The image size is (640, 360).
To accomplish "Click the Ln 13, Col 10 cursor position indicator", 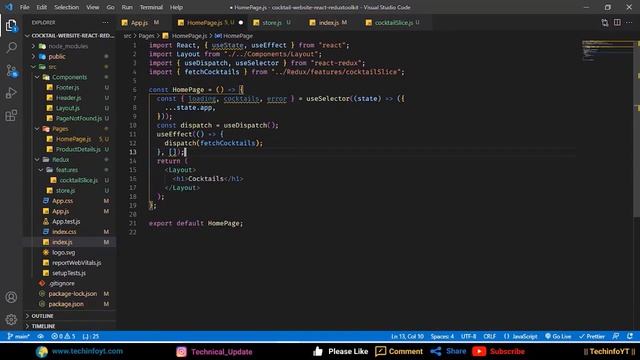I will click(407, 336).
